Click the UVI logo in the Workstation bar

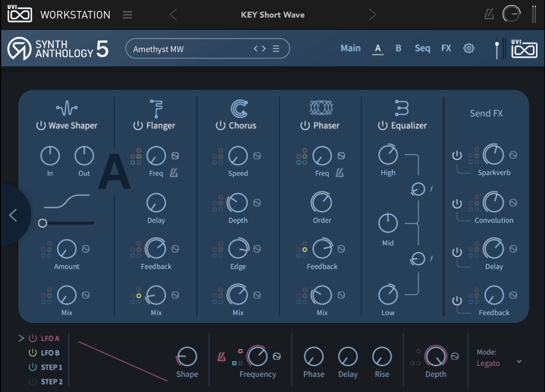[20, 14]
